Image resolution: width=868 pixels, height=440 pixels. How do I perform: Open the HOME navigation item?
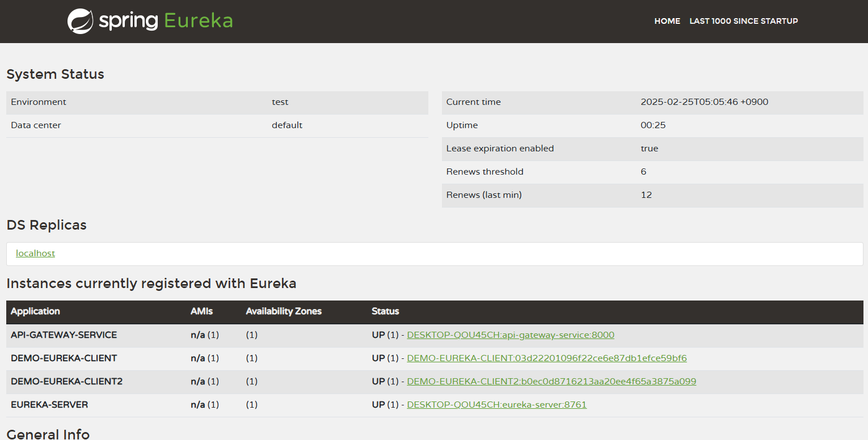point(667,21)
